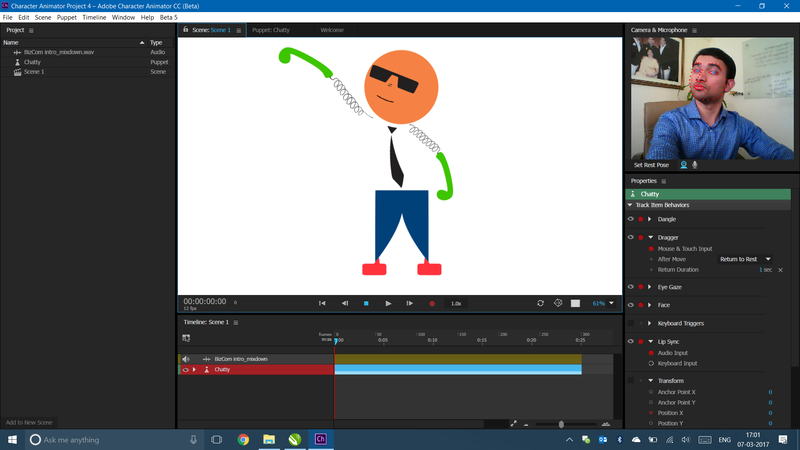This screenshot has width=800, height=450.
Task: Select Scene 1 in the Project panel
Action: click(x=34, y=72)
